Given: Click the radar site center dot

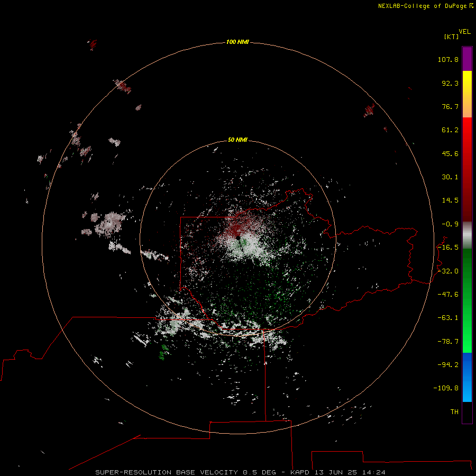Looking at the screenshot, I should click(238, 237).
